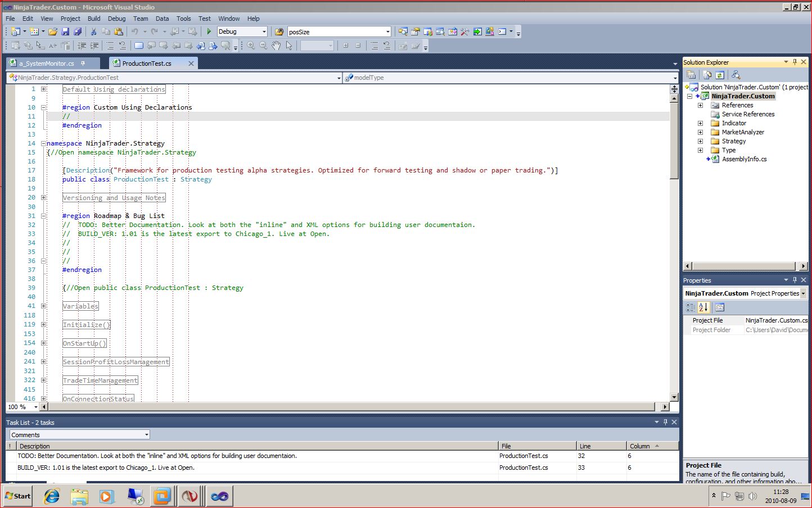The image size is (812, 508).
Task: Click the Save All icon
Action: pos(78,32)
